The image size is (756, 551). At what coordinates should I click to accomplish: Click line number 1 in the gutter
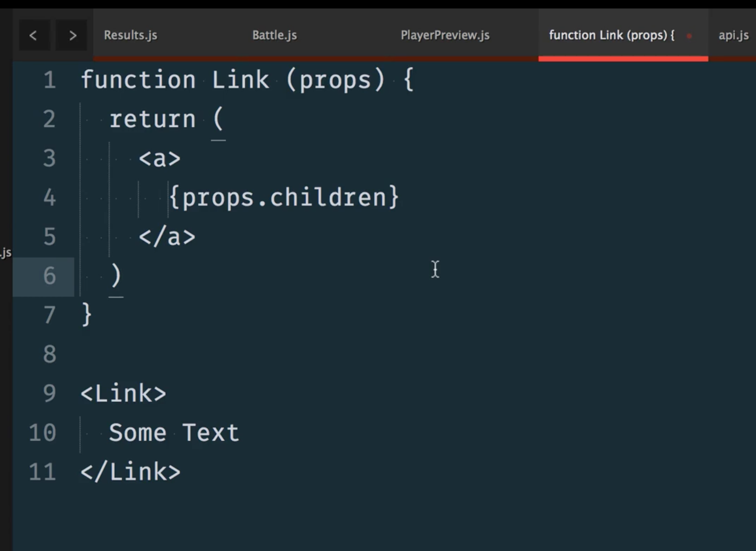tap(50, 80)
